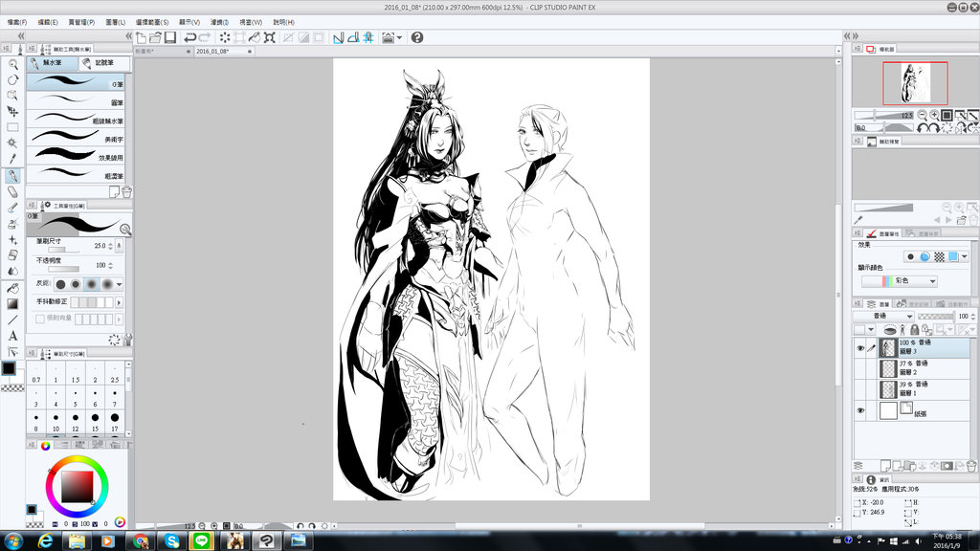
Task: Select the rectangular Selection marquee tool
Action: [x=12, y=127]
